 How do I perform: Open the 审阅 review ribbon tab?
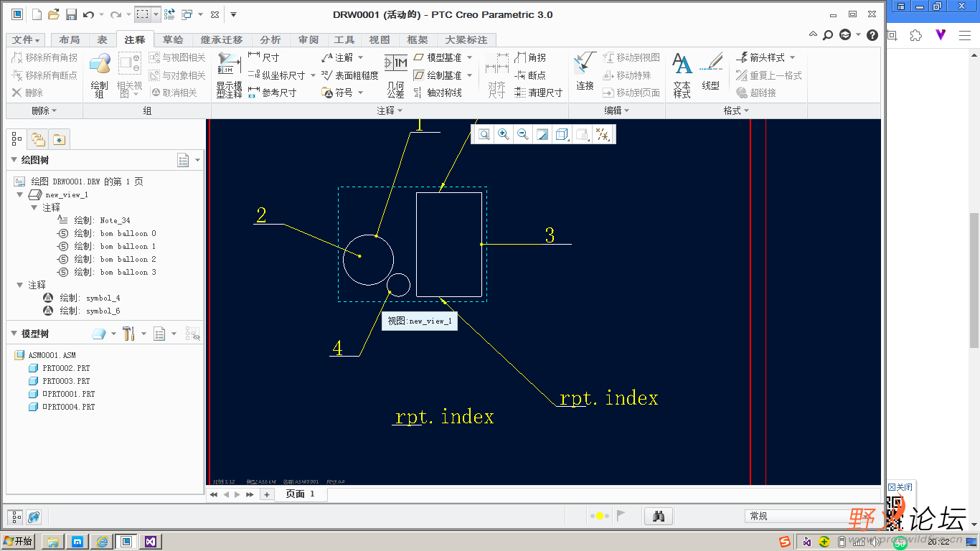308,40
